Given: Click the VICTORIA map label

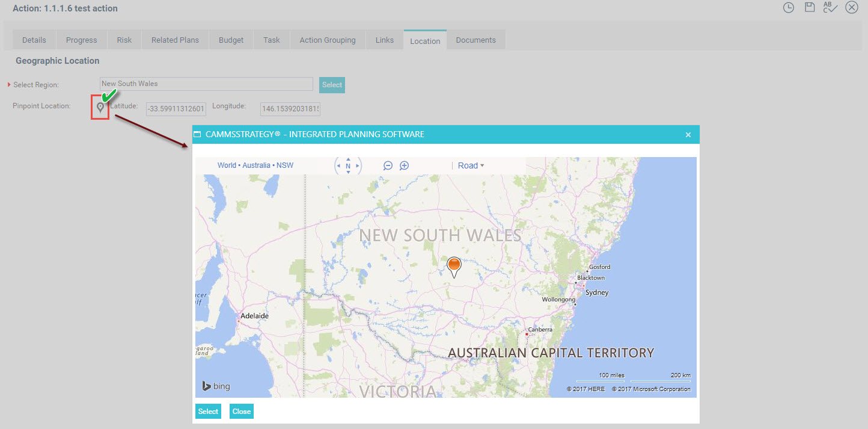Looking at the screenshot, I should click(x=398, y=391).
